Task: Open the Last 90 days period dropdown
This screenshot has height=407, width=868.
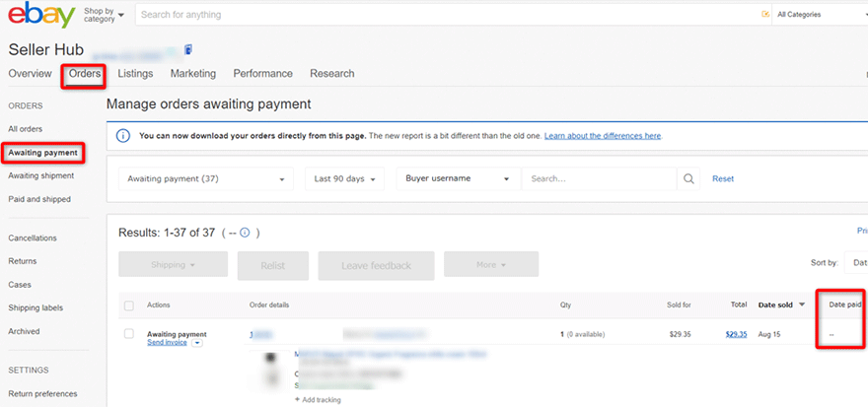Action: pyautogui.click(x=344, y=179)
